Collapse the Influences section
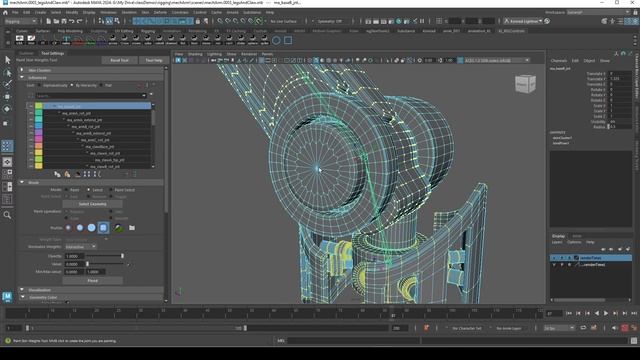Screen dimensions: 640x360 tap(22, 78)
